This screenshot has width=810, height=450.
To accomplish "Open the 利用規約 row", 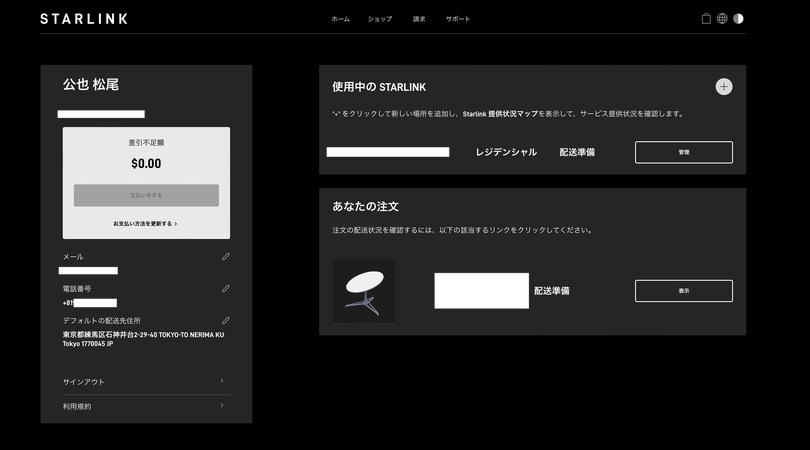I will [x=146, y=407].
